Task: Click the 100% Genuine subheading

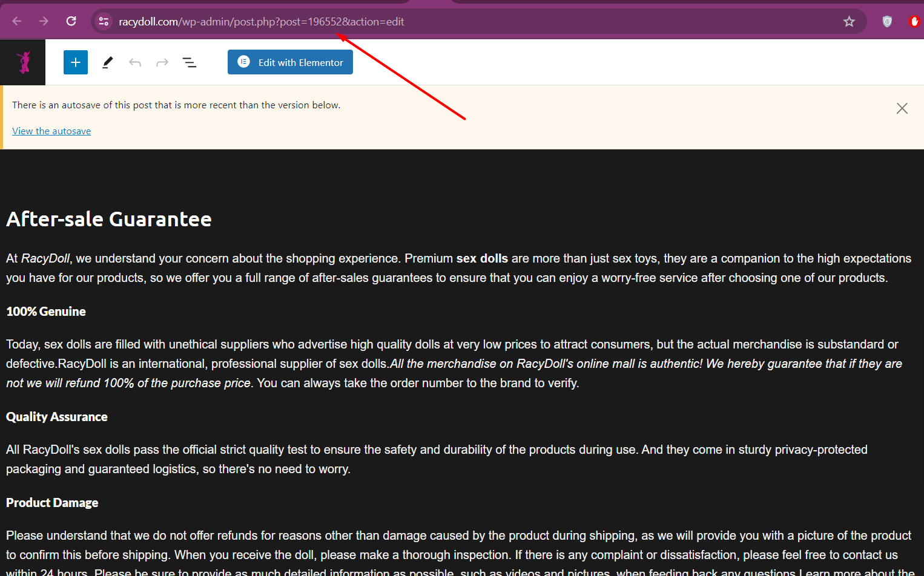Action: pos(46,312)
